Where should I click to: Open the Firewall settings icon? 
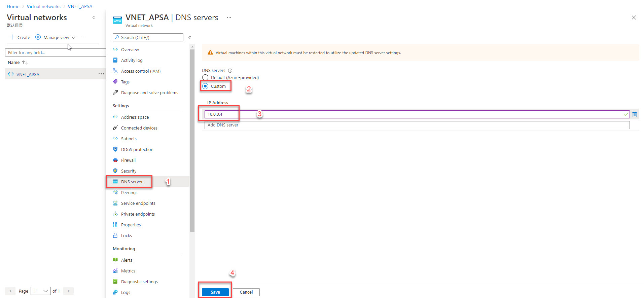[x=115, y=160]
